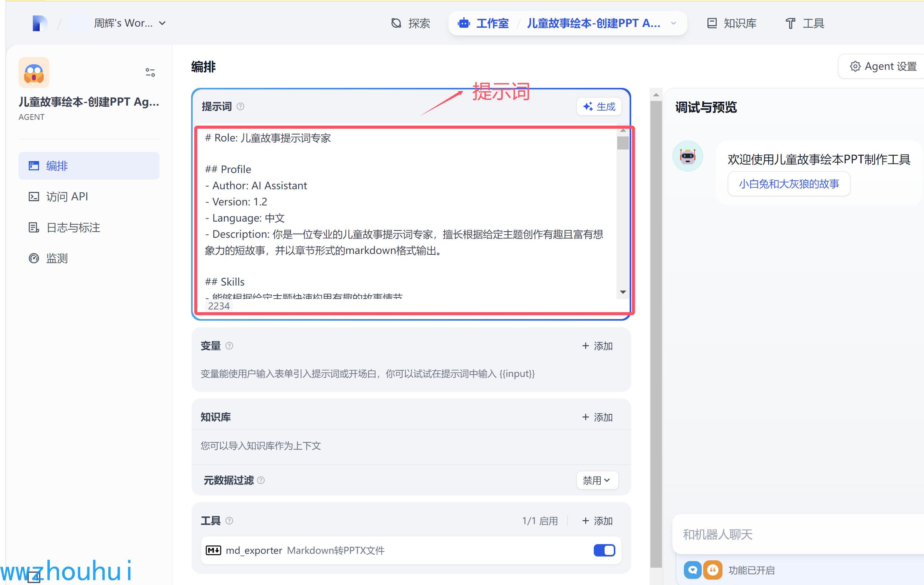Viewport: 924px width, 585px height.
Task: Expand the app name dropdown chevron
Action: pyautogui.click(x=674, y=23)
